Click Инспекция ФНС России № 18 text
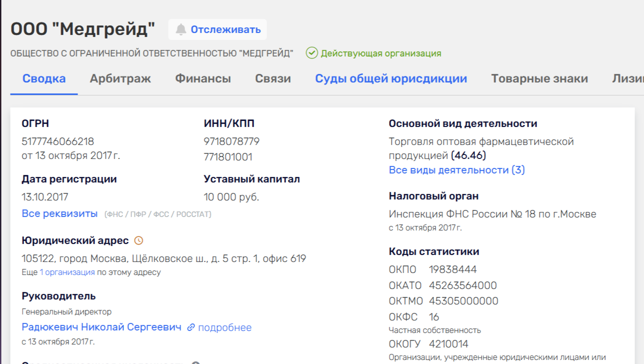644x364 pixels. [x=492, y=214]
